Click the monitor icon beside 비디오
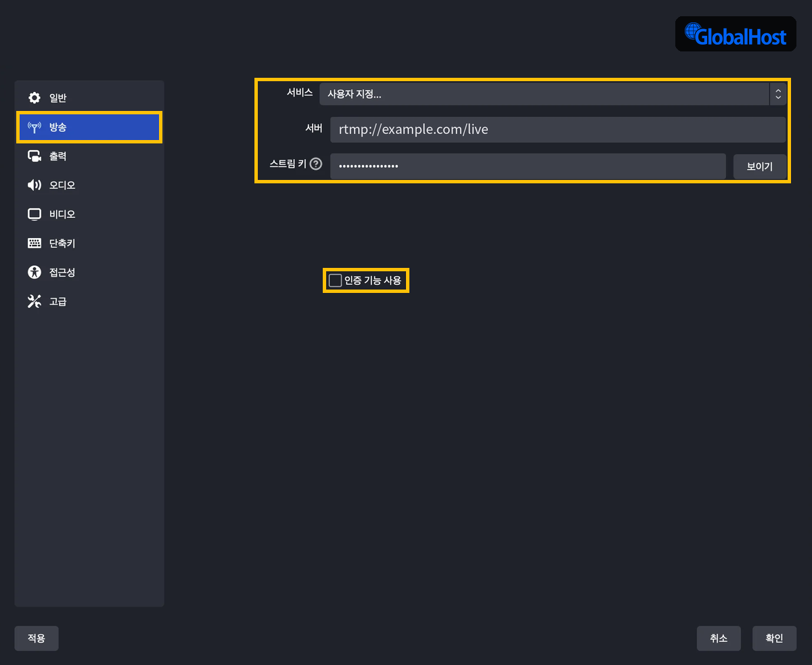The image size is (812, 665). 34,214
